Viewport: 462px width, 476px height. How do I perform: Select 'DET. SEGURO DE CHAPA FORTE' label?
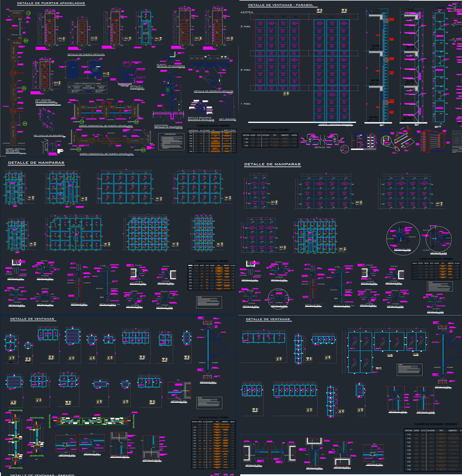coord(45,101)
